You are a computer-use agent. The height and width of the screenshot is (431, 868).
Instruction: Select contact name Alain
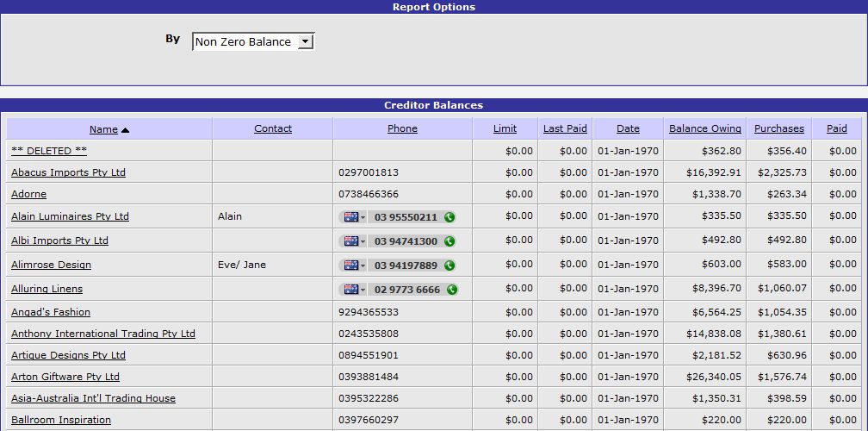(230, 216)
